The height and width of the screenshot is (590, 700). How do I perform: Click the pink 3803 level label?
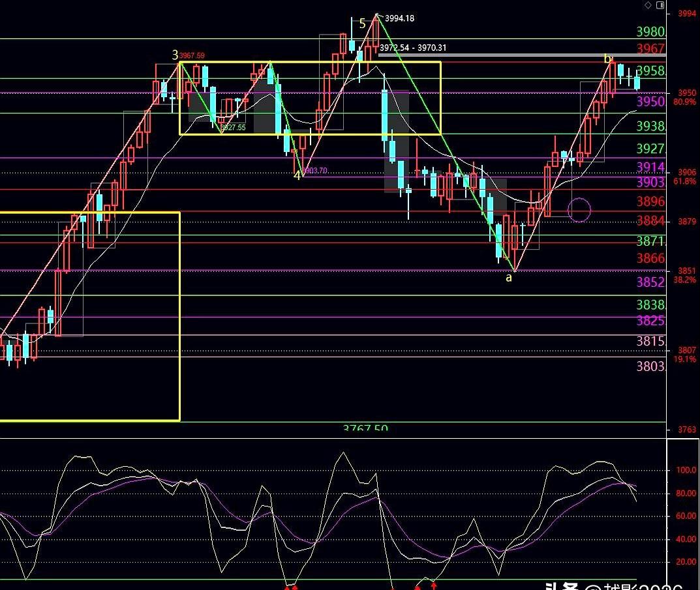click(x=651, y=366)
